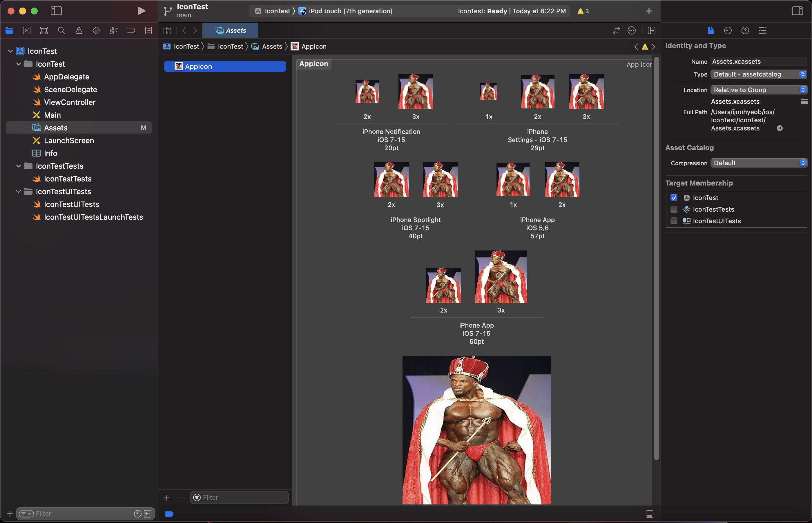Open the Source Control navigator icon
The width and height of the screenshot is (812, 523).
(26, 30)
